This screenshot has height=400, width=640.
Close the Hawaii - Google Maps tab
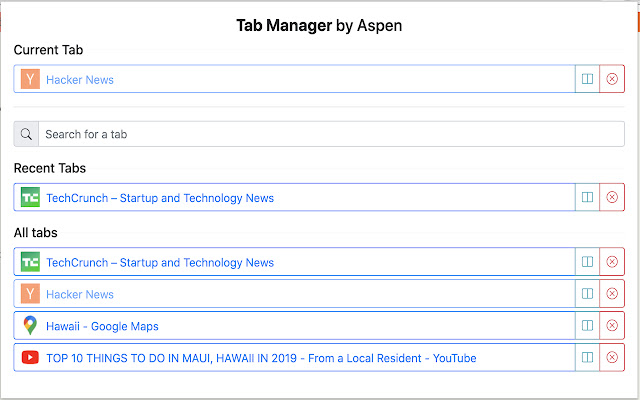pos(612,325)
